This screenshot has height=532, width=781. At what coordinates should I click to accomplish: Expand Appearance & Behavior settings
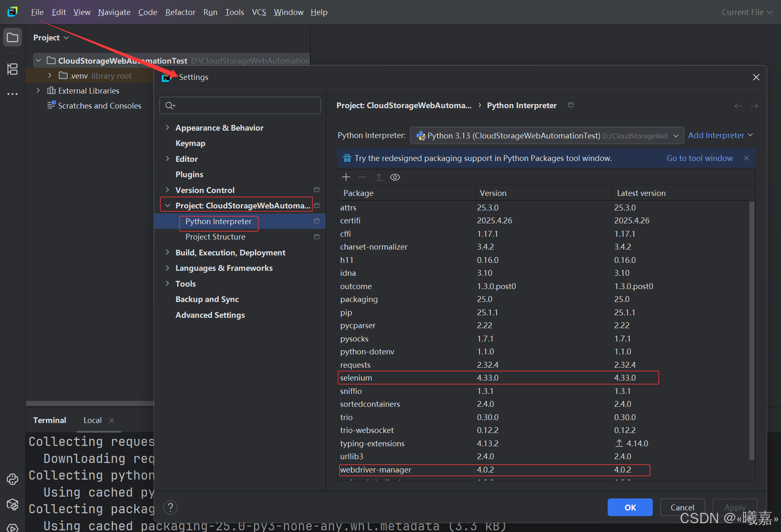pyautogui.click(x=167, y=127)
